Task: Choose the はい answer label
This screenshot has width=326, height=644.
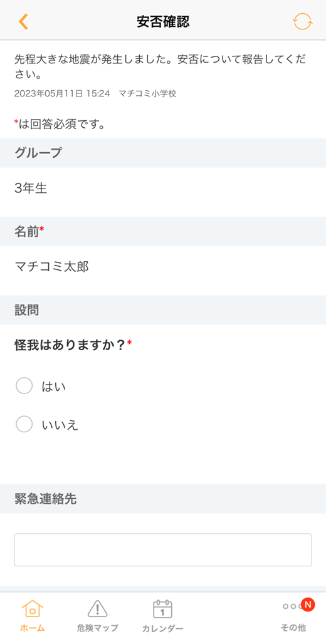Action: point(54,387)
